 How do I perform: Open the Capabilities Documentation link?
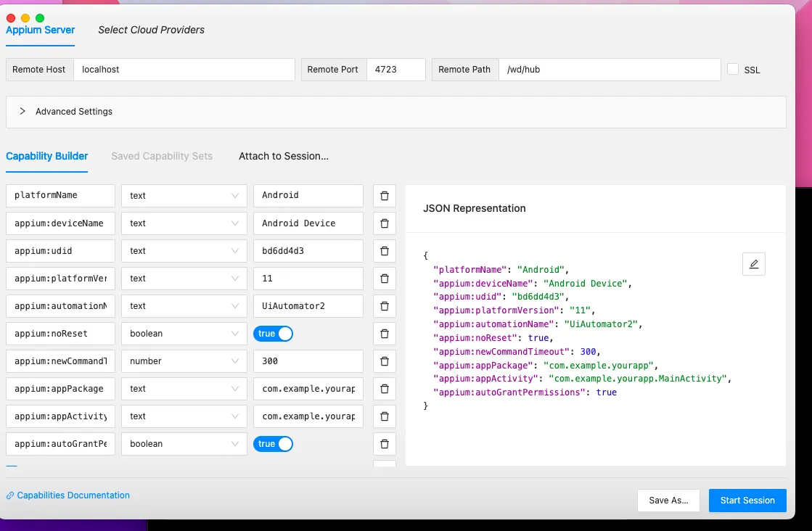tap(67, 495)
